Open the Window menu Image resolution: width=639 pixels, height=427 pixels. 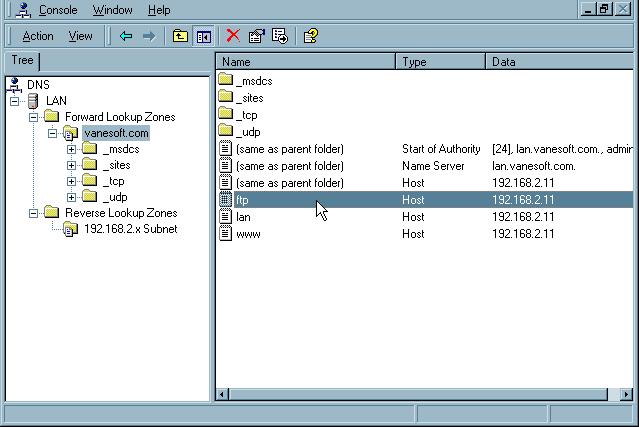112,10
